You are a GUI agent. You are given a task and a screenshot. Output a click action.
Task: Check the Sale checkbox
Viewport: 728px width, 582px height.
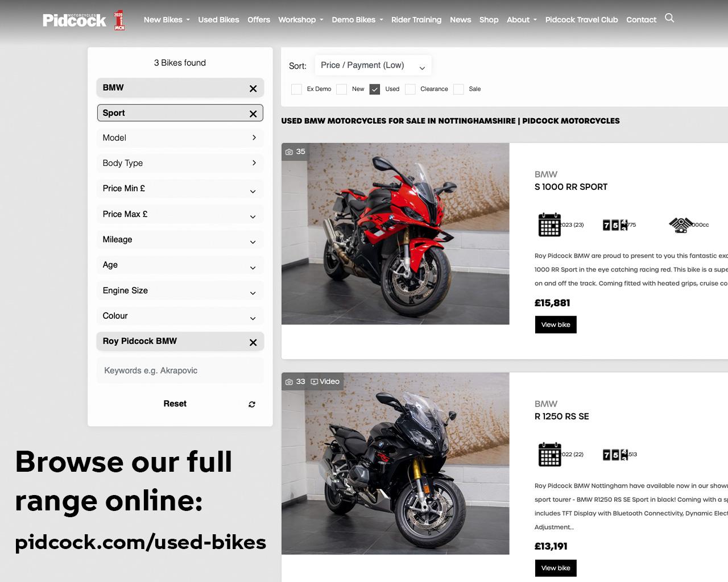458,89
